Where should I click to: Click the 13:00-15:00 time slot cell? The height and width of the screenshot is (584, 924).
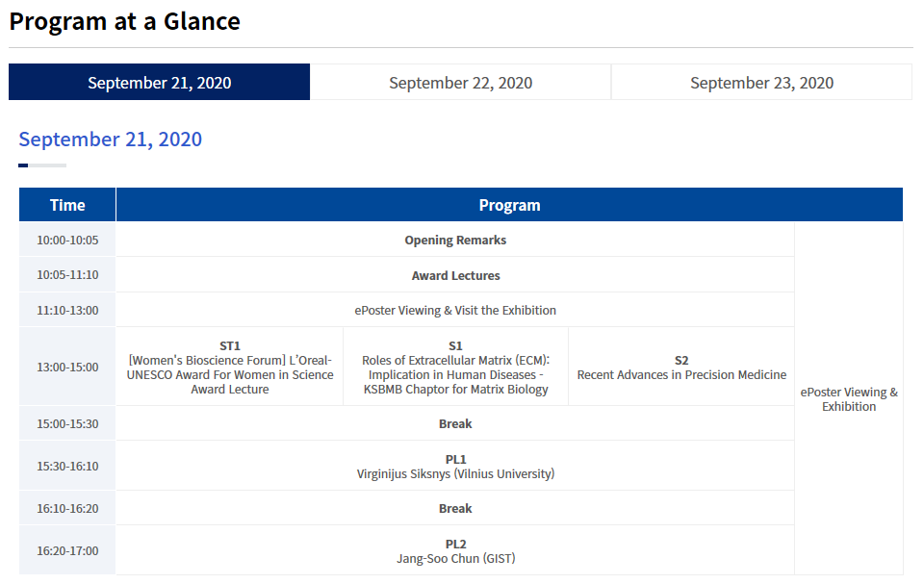pyautogui.click(x=67, y=368)
